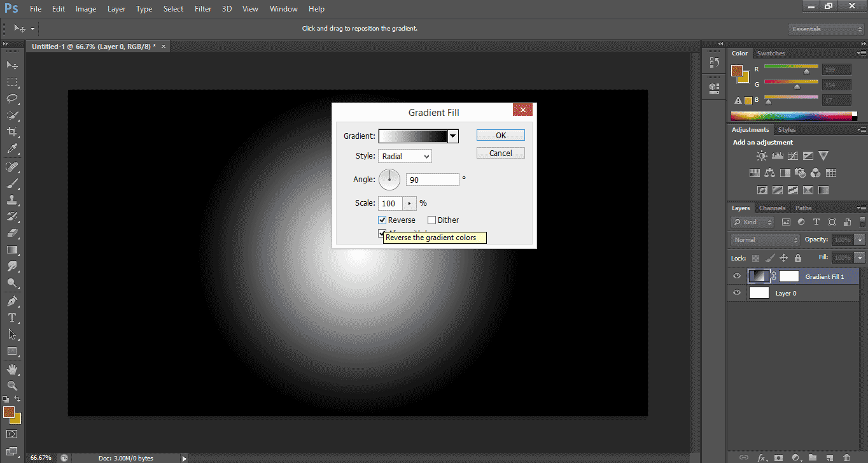868x463 pixels.
Task: Select the Zoom tool
Action: click(12, 386)
